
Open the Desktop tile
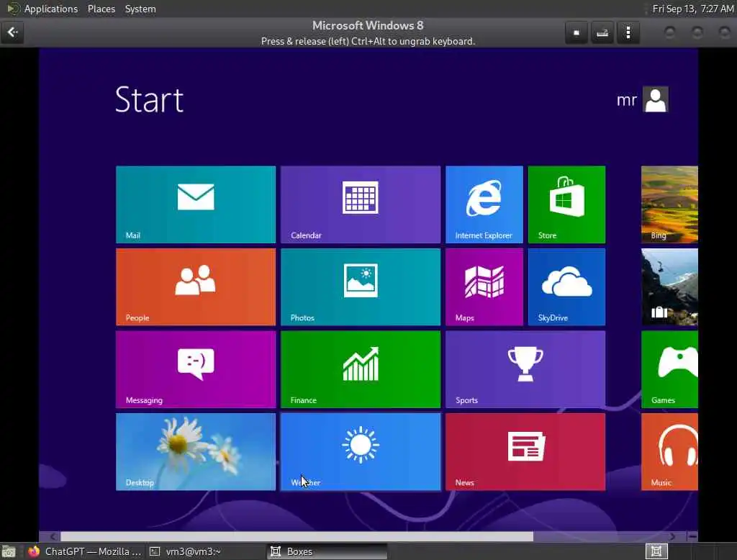[x=196, y=452]
